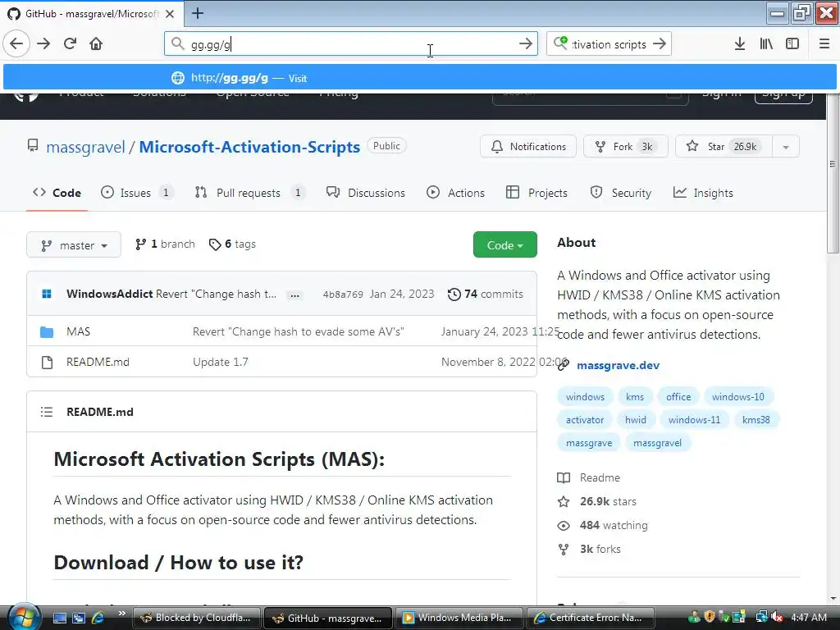This screenshot has width=840, height=630.
Task: Select the office topic tag
Action: pyautogui.click(x=678, y=397)
